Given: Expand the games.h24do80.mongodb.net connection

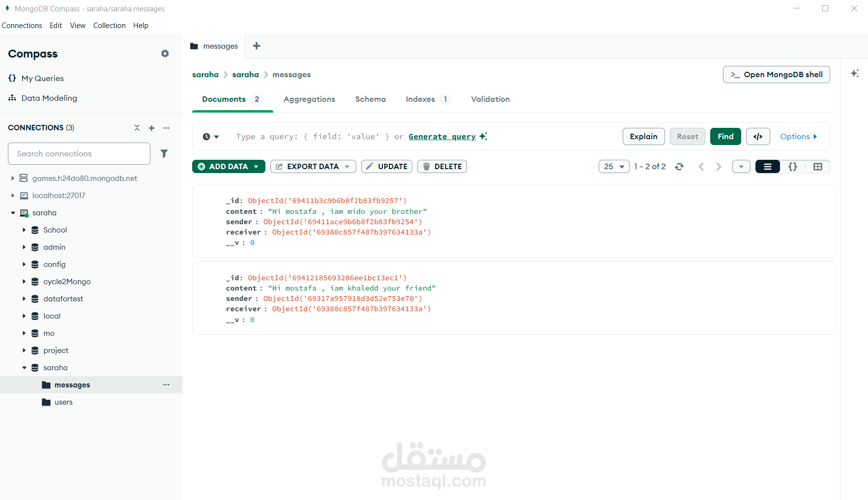Looking at the screenshot, I should click(13, 178).
